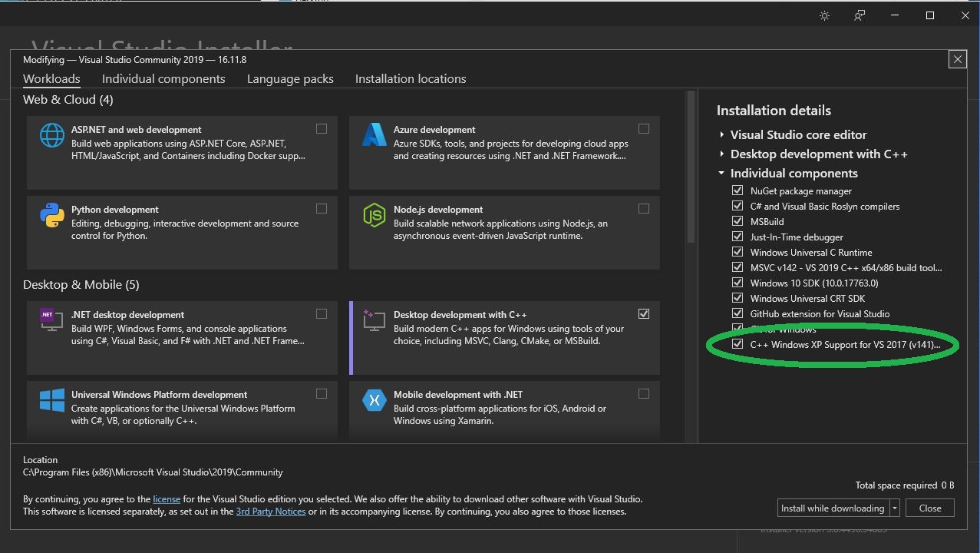Open the install options dropdown arrow

click(895, 508)
